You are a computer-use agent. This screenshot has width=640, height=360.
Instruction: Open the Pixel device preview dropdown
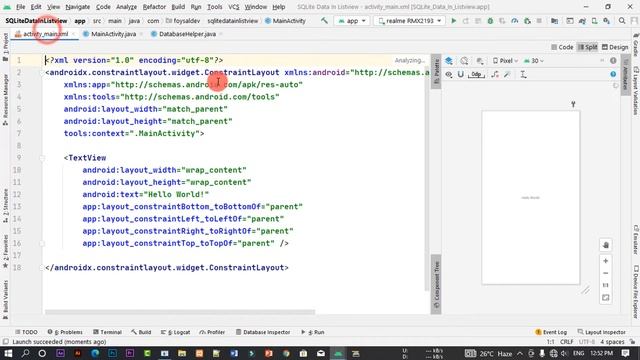[x=505, y=61]
